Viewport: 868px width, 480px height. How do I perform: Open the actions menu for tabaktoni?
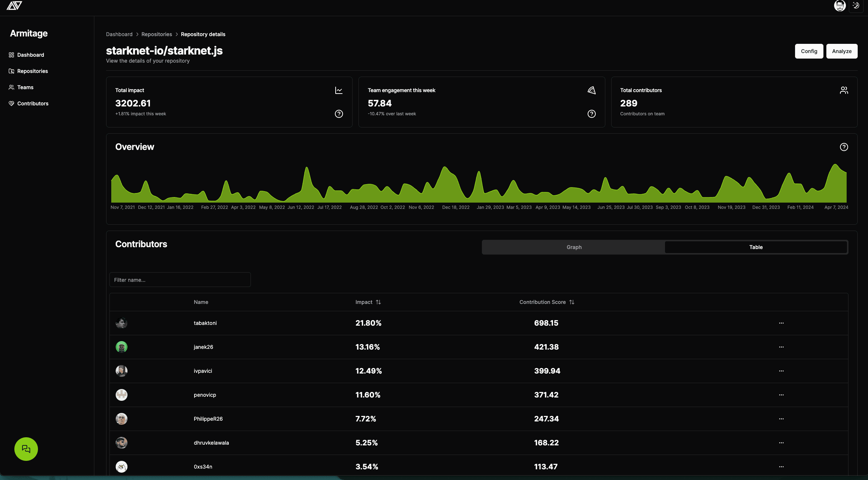pyautogui.click(x=781, y=323)
